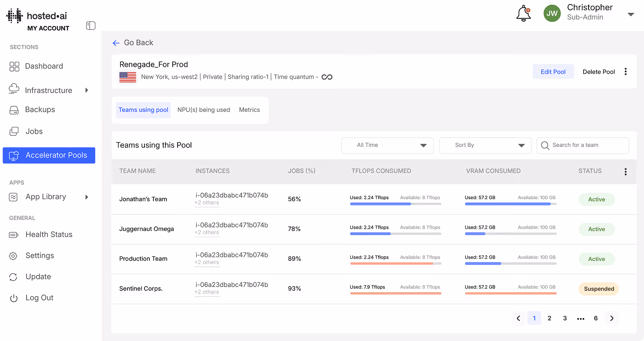Switch to the NPU(s) being used tab
644x341 pixels.
(204, 110)
